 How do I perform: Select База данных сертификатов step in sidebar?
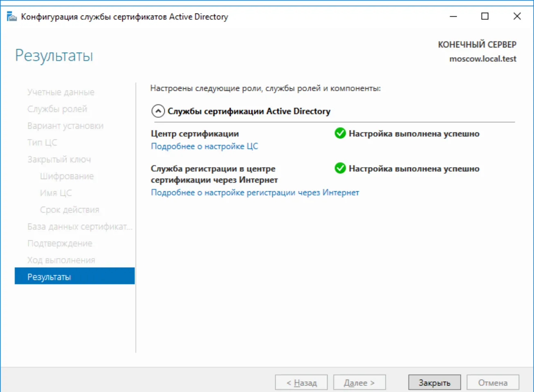point(80,226)
